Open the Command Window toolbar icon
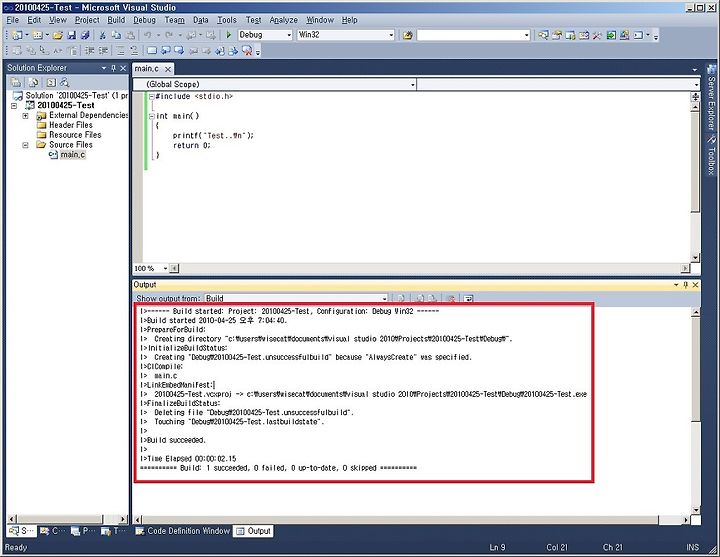 [638, 35]
